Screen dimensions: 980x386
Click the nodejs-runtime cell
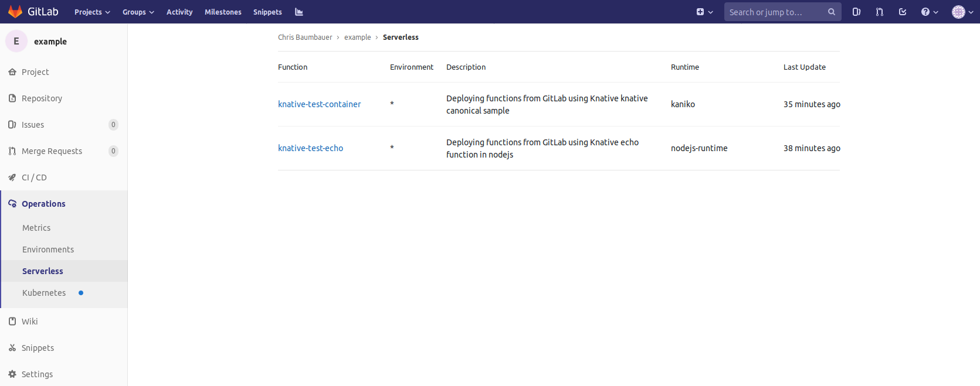(699, 148)
